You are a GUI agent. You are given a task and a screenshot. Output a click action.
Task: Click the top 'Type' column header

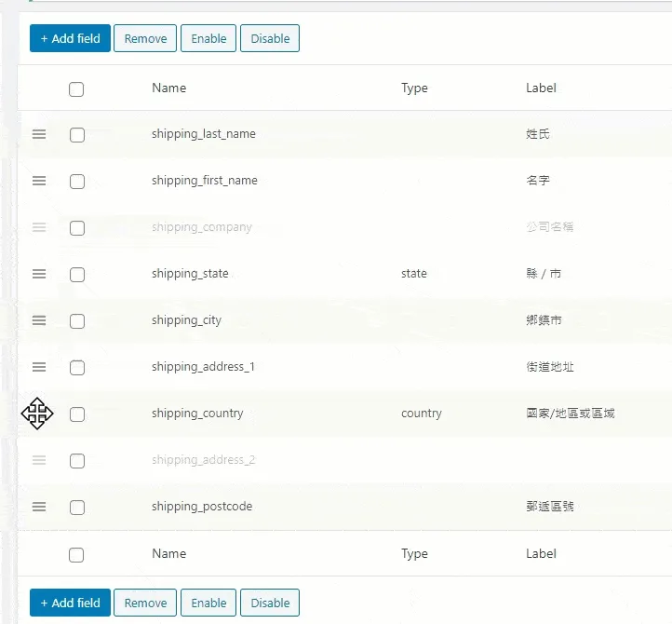(x=414, y=88)
